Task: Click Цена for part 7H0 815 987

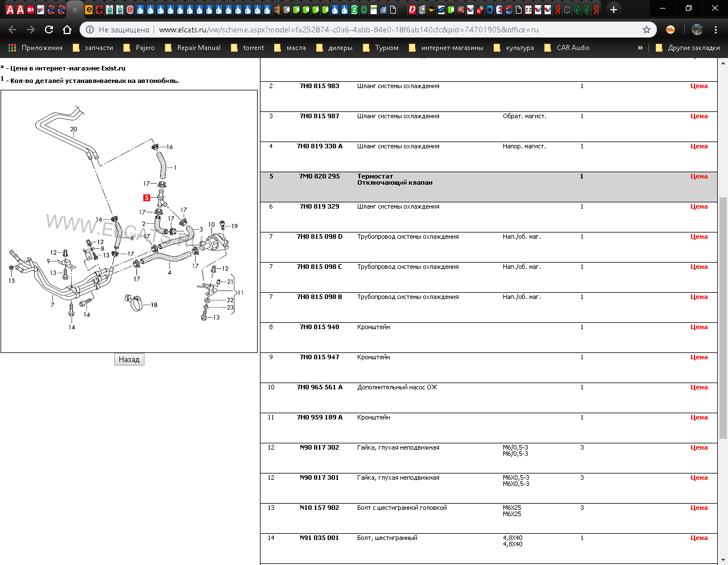Action: point(699,116)
